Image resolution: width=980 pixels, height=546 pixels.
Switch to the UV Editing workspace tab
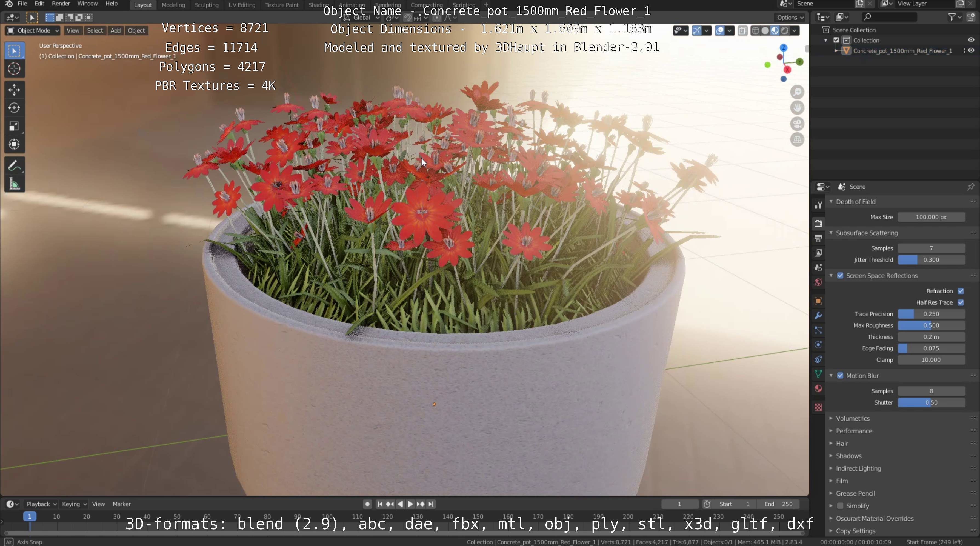pyautogui.click(x=242, y=5)
